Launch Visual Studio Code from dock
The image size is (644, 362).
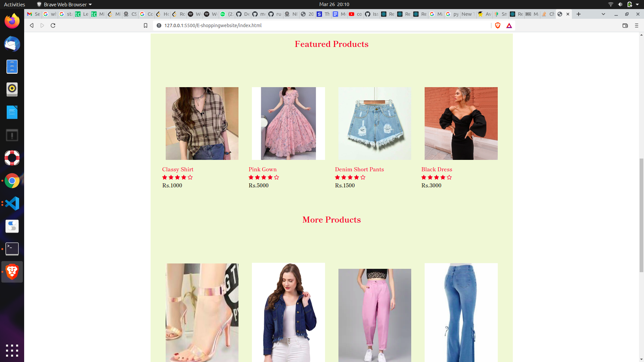[12, 203]
